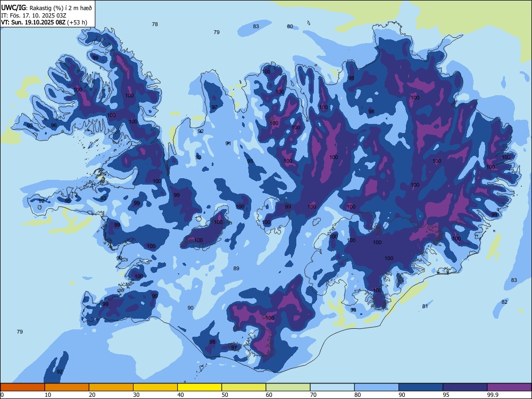
Task: Click the '30' legend scale label
Action: (x=136, y=395)
